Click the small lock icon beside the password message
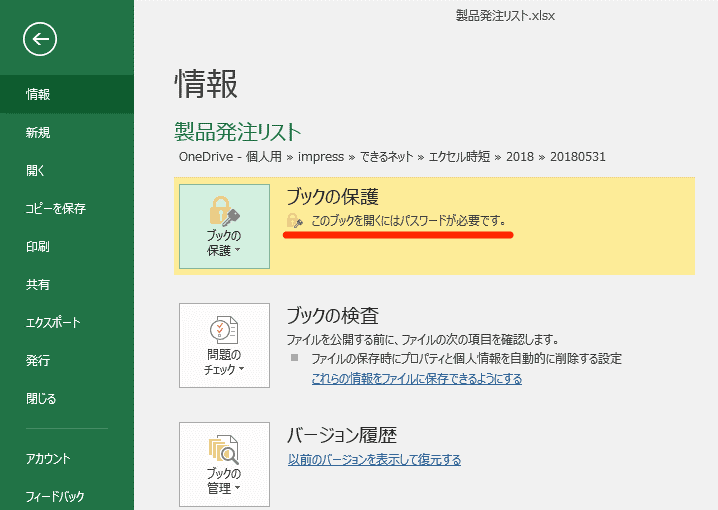 (x=294, y=221)
